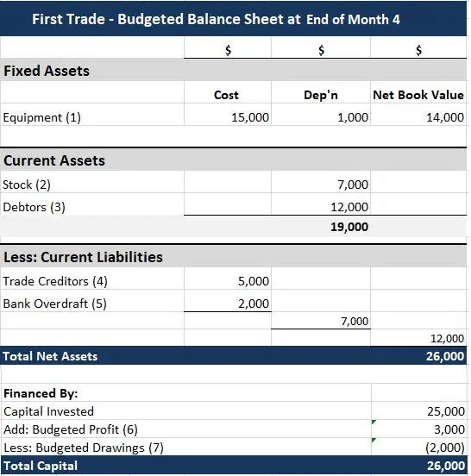Screen dimensions: 471x476
Task: Select the Bank Overdraft 2,000 cell
Action: click(x=228, y=304)
